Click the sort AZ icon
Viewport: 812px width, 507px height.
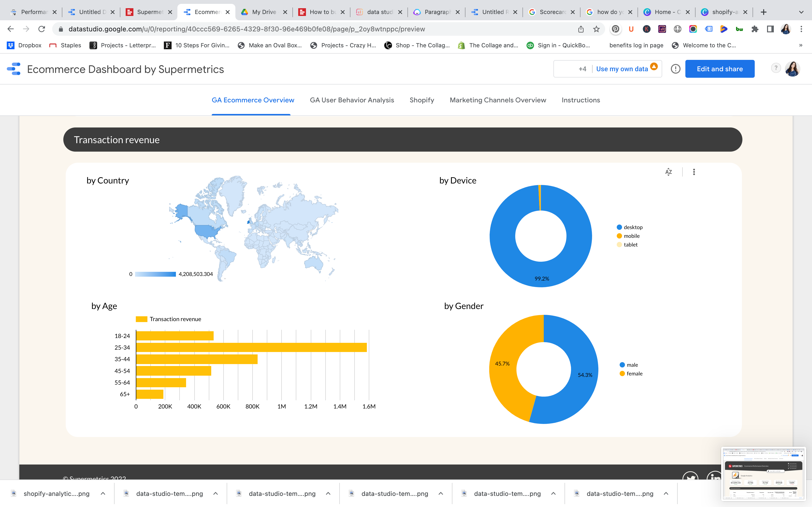pos(669,172)
